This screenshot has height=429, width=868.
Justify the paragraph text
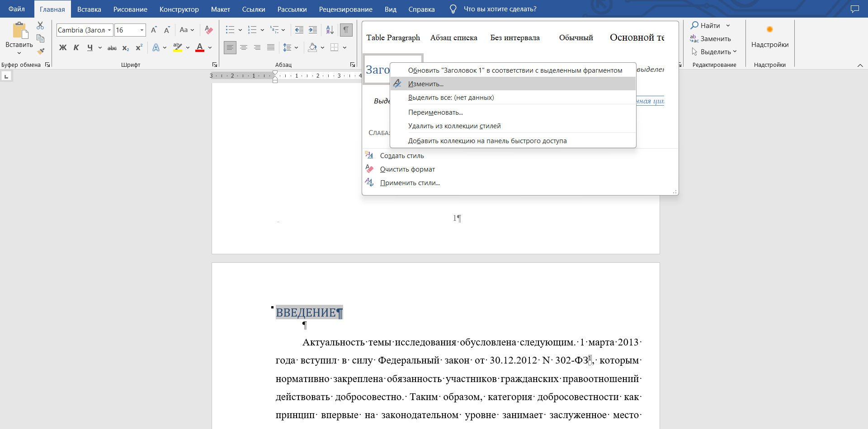(271, 47)
